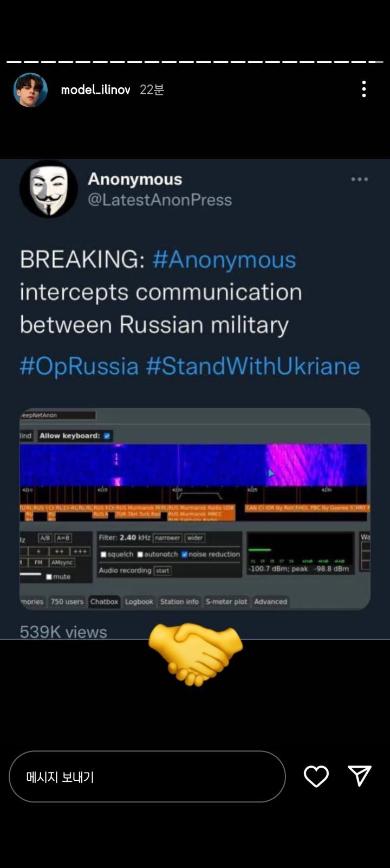The image size is (390, 868).
Task: Open model_ilinov's profile picture
Action: (x=30, y=90)
